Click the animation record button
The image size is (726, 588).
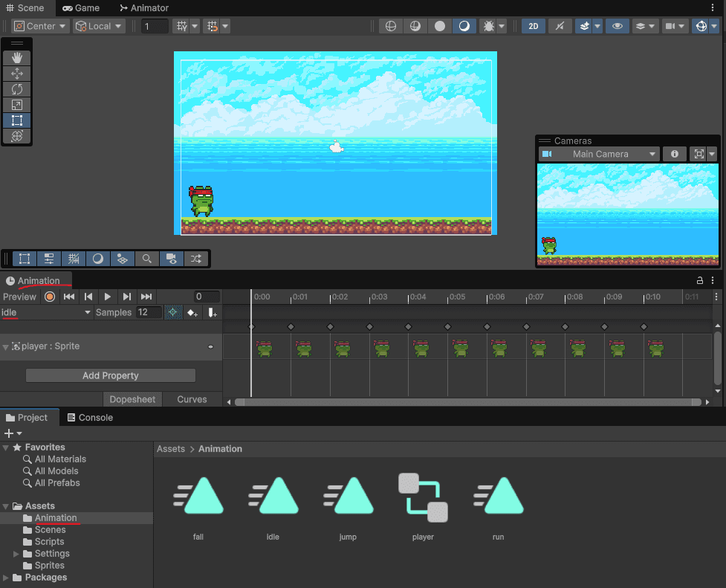click(50, 297)
